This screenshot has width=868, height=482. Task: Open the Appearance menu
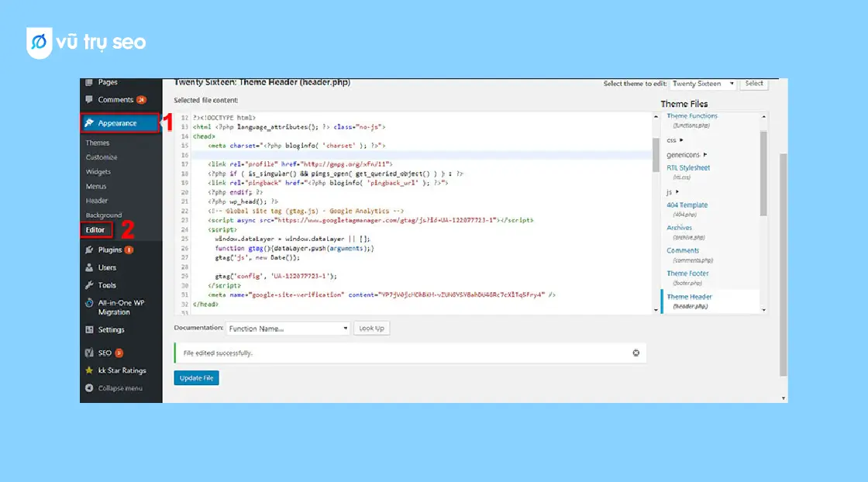(x=117, y=123)
